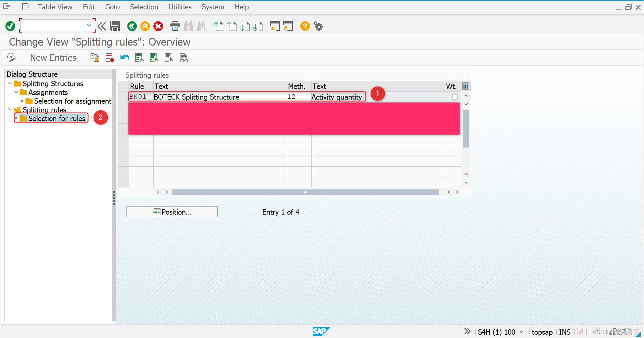Open the Selection menu
The height and width of the screenshot is (338, 644).
[x=144, y=7]
